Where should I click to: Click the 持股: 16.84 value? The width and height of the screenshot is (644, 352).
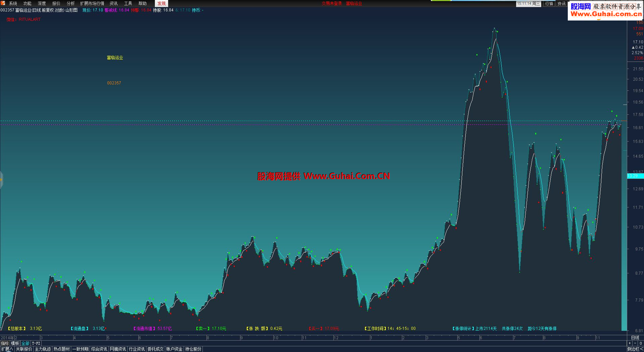pyautogui.click(x=163, y=10)
